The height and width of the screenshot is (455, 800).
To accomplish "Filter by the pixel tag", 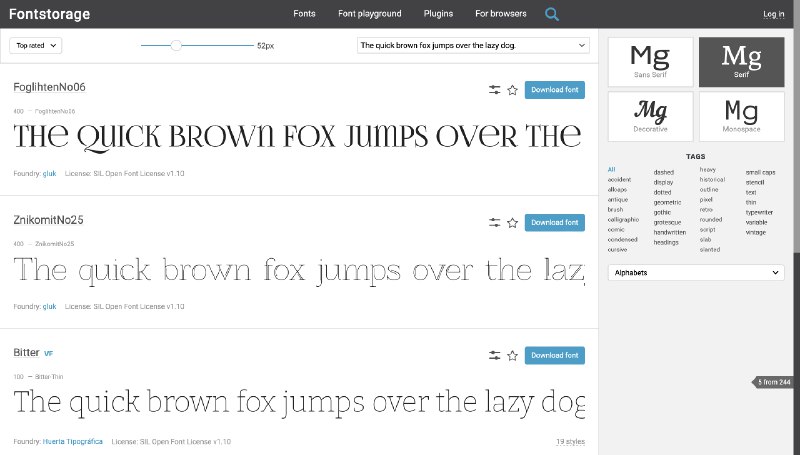I will [706, 199].
